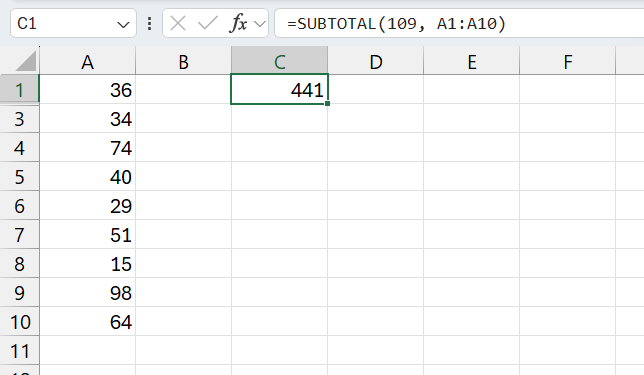Open the Insert Function fx button

[x=238, y=23]
